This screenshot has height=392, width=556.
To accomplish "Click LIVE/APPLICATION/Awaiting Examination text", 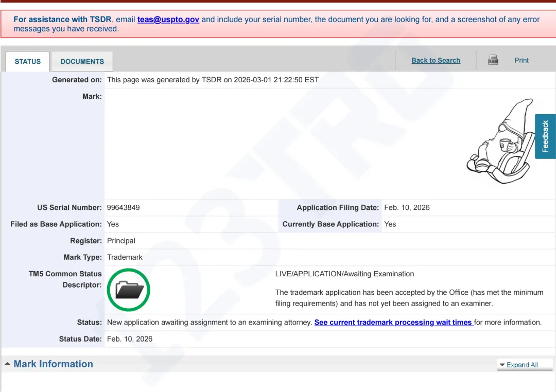I will 344,274.
